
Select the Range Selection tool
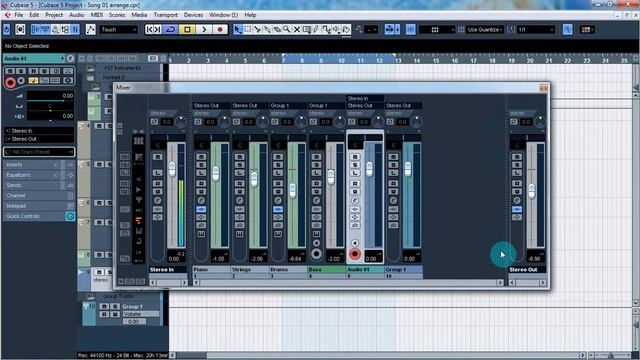click(x=248, y=29)
